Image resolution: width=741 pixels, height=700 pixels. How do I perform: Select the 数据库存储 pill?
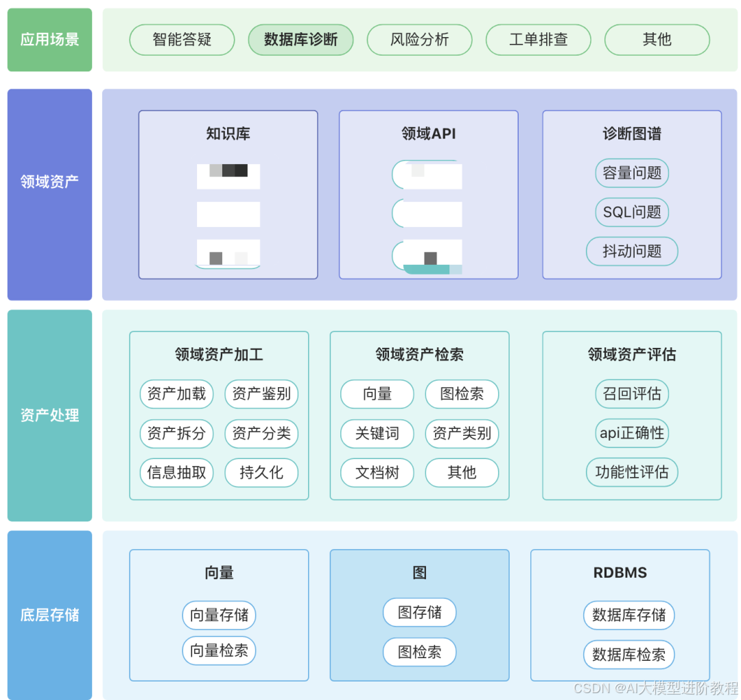tap(629, 615)
